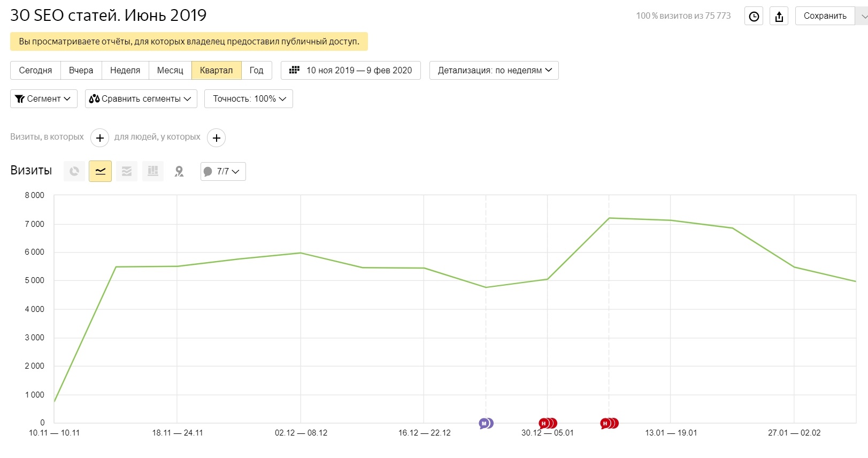Set period to Год
Viewport: 868px width, 458px height.
pyautogui.click(x=256, y=71)
